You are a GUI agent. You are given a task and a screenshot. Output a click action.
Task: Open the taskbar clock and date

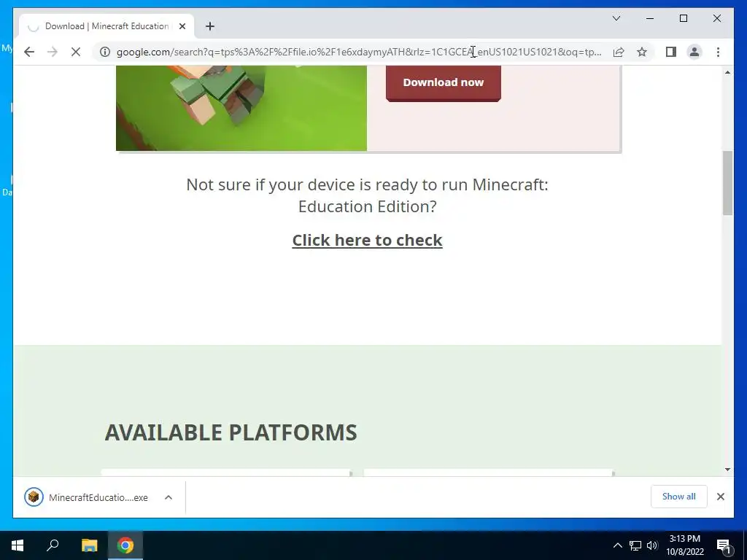click(684, 545)
